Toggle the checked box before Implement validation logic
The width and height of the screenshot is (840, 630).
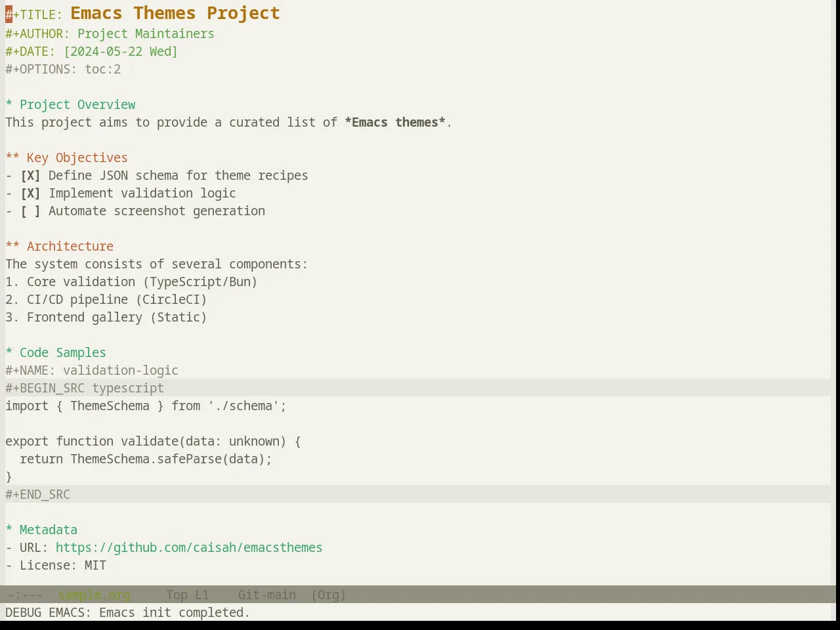click(x=30, y=194)
